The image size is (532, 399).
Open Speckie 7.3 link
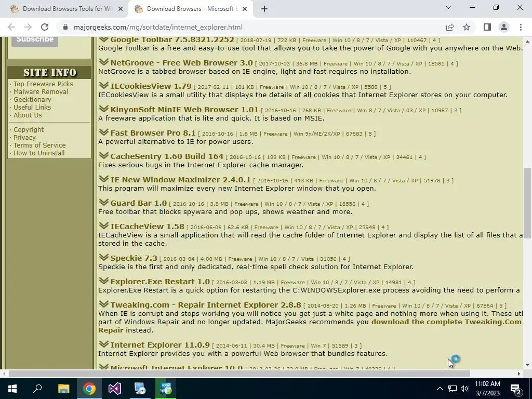click(x=134, y=259)
